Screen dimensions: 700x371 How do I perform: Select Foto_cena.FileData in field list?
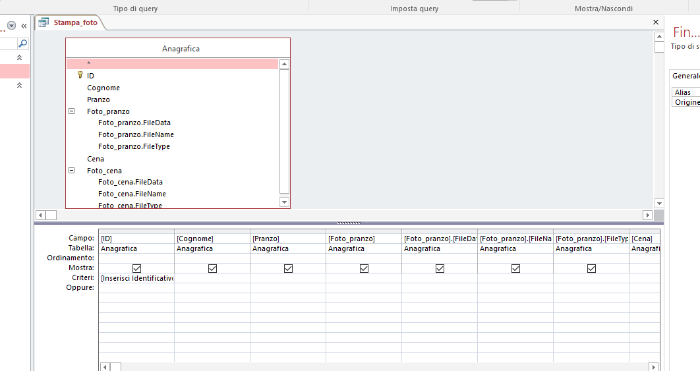pos(130,182)
